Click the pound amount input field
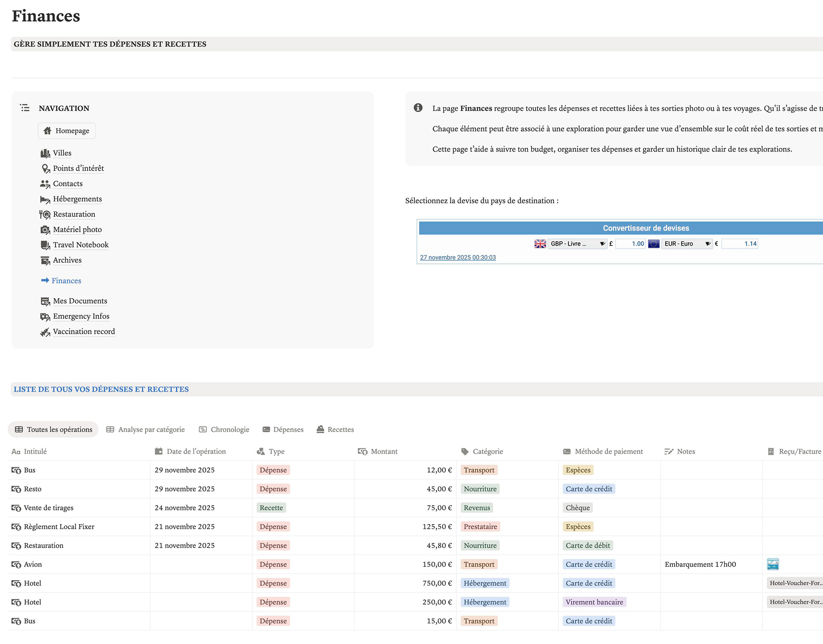The height and width of the screenshot is (644, 823). [631, 244]
